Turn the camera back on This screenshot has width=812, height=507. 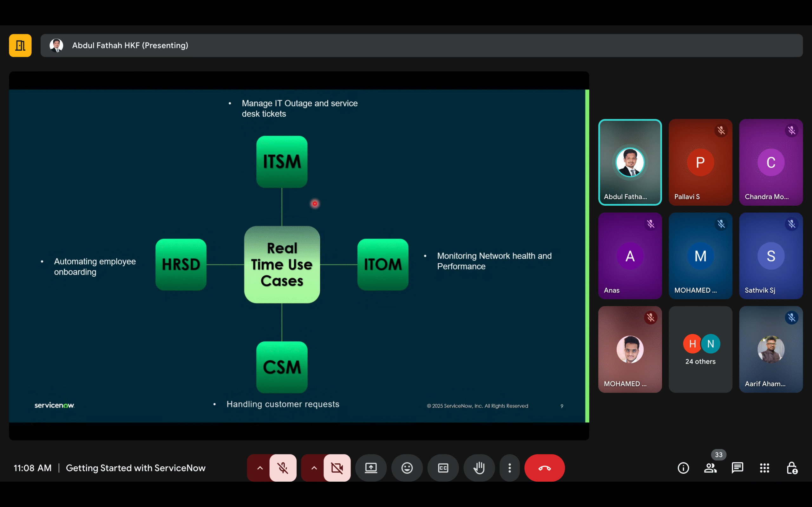337,468
